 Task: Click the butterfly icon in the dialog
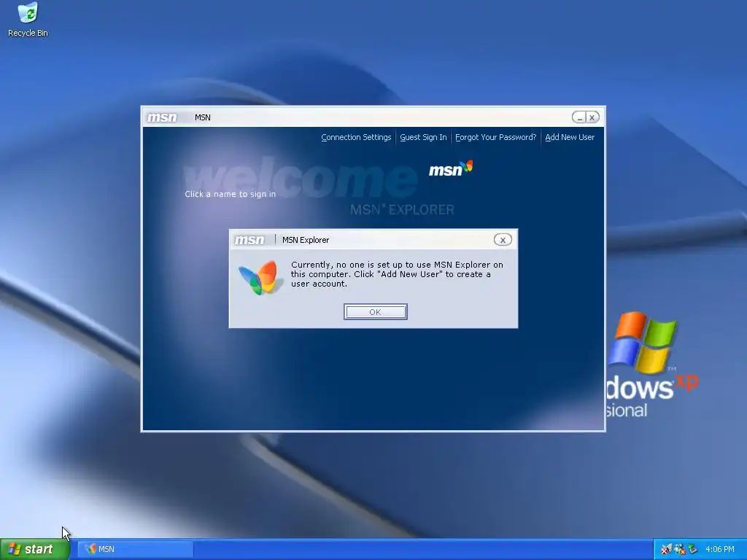[x=259, y=277]
